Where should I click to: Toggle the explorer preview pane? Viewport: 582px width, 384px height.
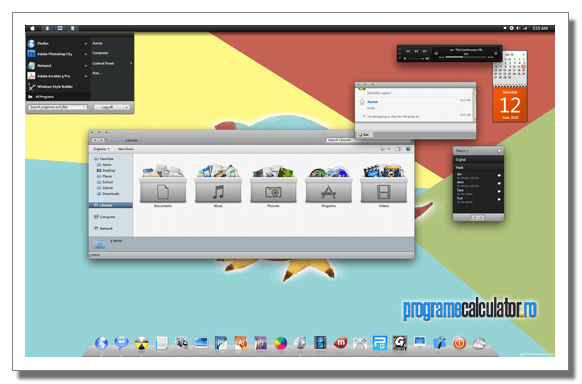(x=398, y=149)
